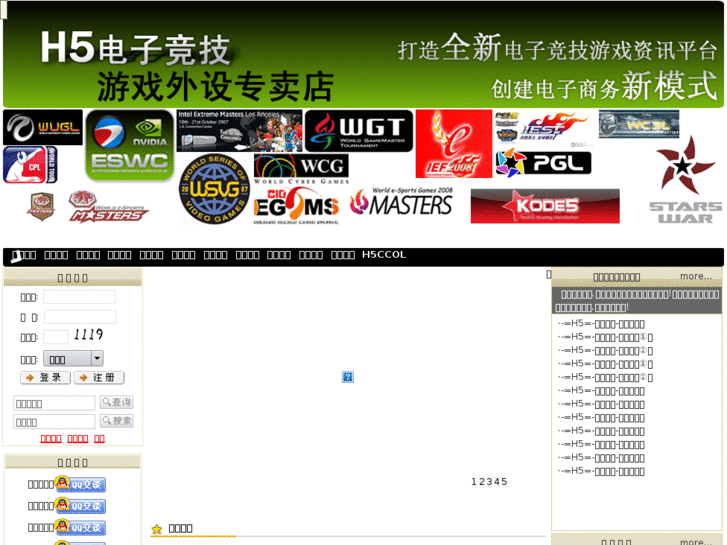
Task: Click the 查询 query button
Action: tap(117, 402)
